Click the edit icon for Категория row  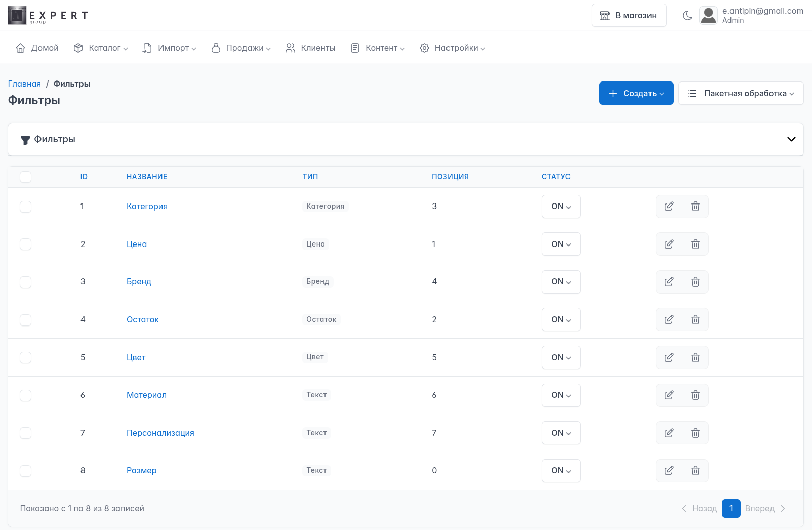tap(669, 207)
